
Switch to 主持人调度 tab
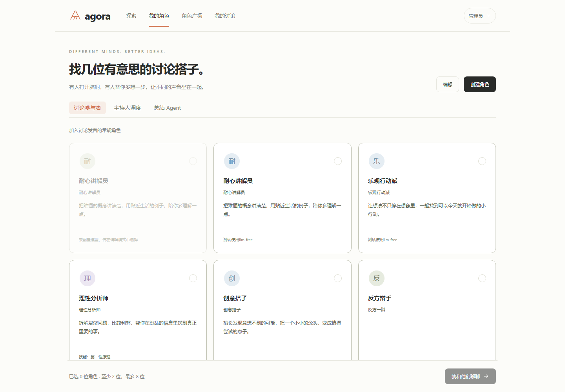click(x=128, y=108)
